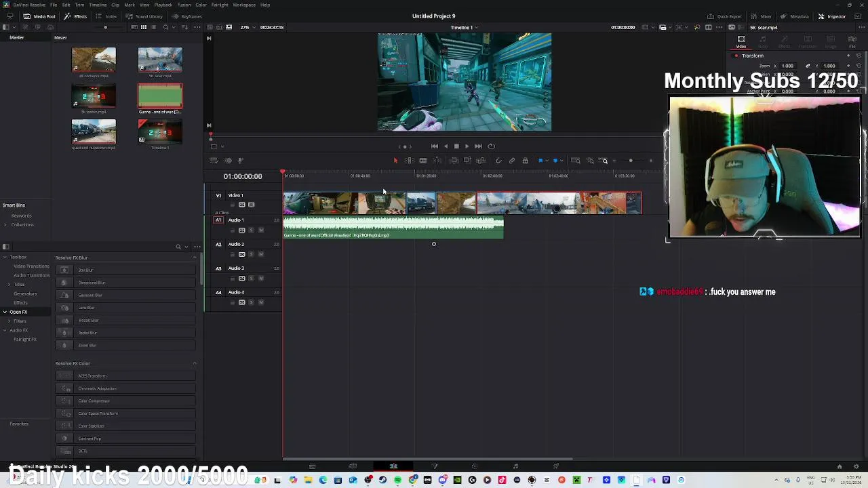Open the Workspace menu
Screen dimensions: 868x488
[244, 5]
